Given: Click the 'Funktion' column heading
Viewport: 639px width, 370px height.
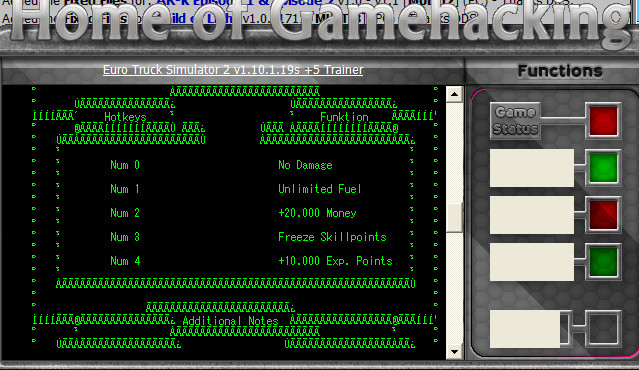Looking at the screenshot, I should (344, 117).
